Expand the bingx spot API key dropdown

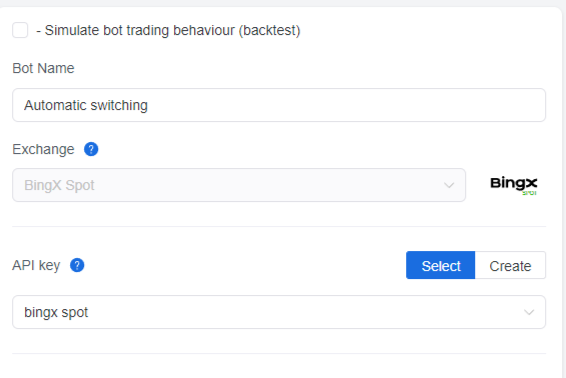(x=279, y=312)
